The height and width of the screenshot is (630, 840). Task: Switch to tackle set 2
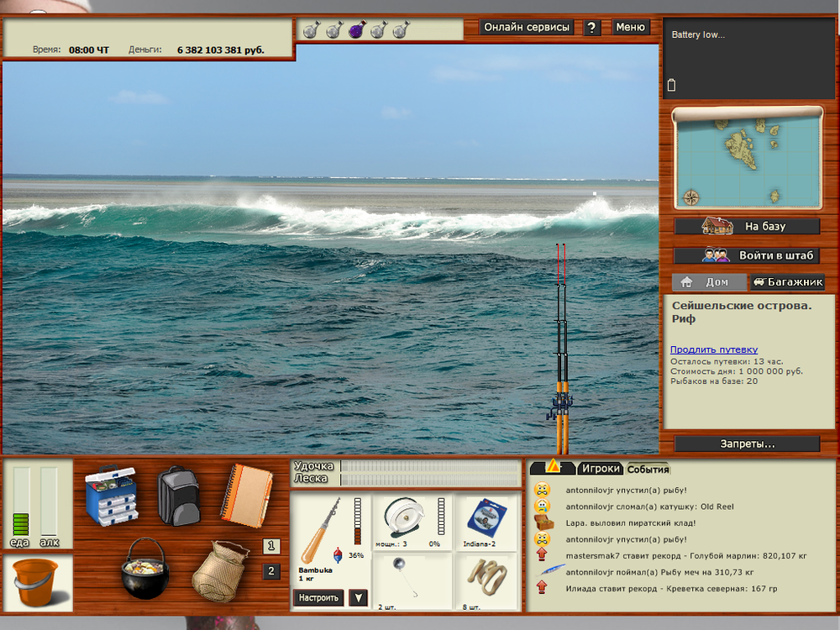pos(271,571)
